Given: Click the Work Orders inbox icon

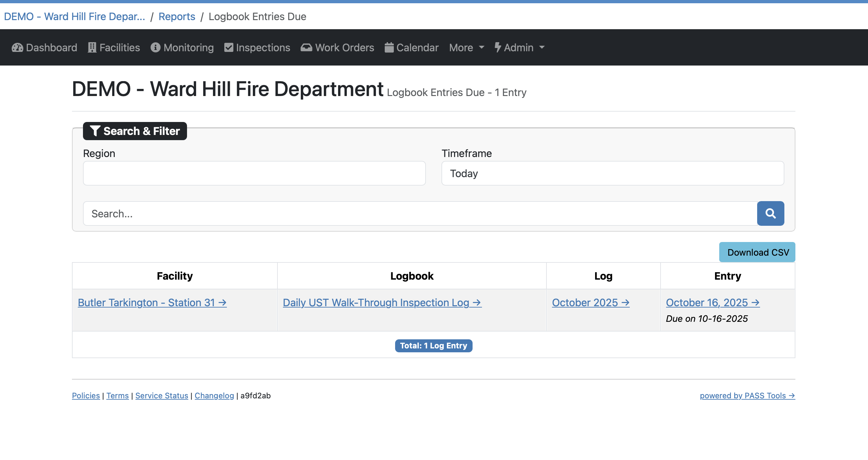Looking at the screenshot, I should pos(306,48).
